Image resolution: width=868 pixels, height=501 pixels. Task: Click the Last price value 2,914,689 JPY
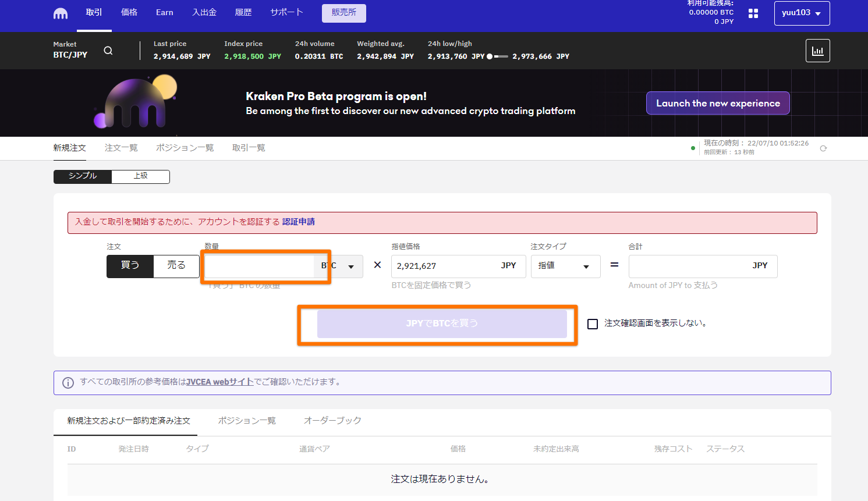pyautogui.click(x=182, y=56)
